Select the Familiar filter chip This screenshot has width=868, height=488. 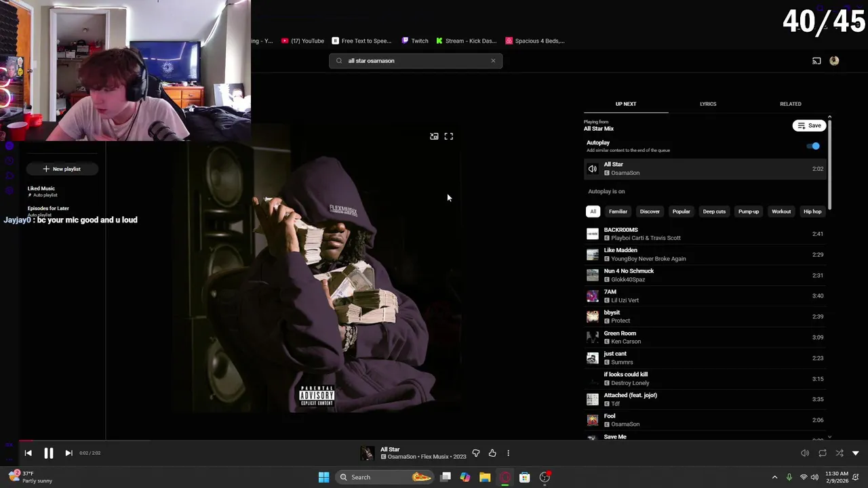click(x=618, y=211)
